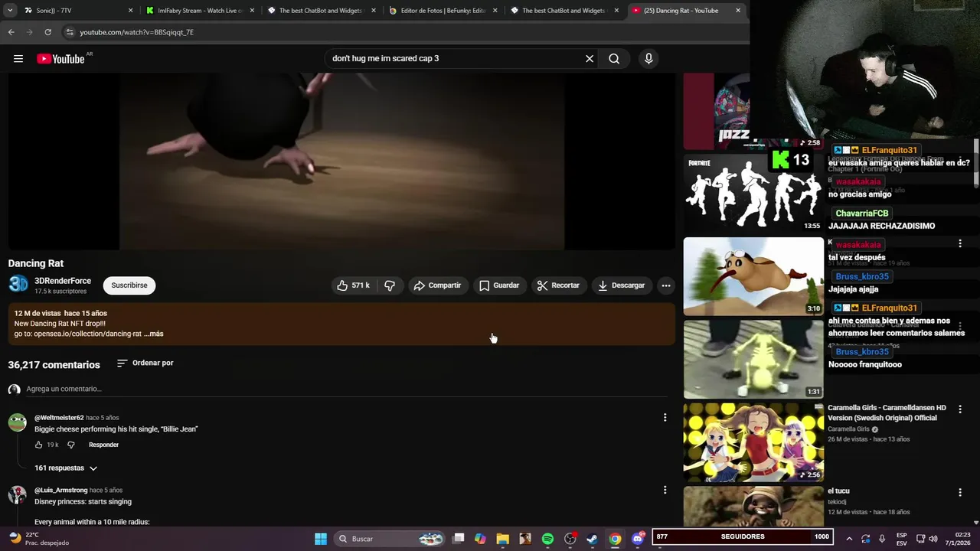Open the volume speaker tray icon
The height and width of the screenshot is (551, 980).
[x=933, y=539]
